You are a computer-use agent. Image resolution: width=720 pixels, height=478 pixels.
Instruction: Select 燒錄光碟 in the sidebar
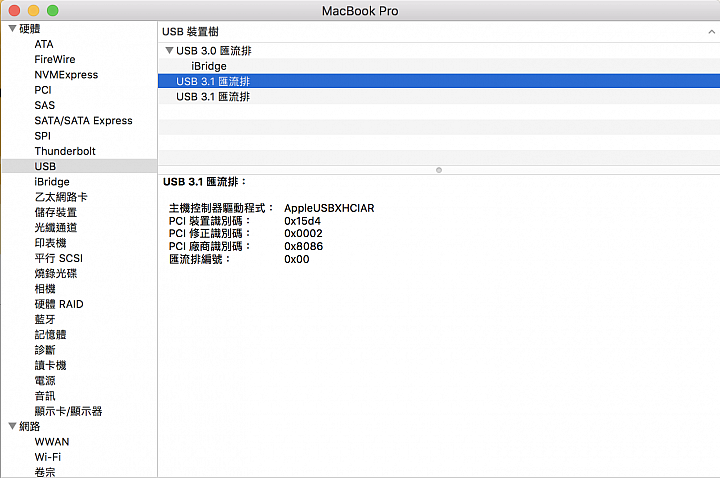pos(56,273)
